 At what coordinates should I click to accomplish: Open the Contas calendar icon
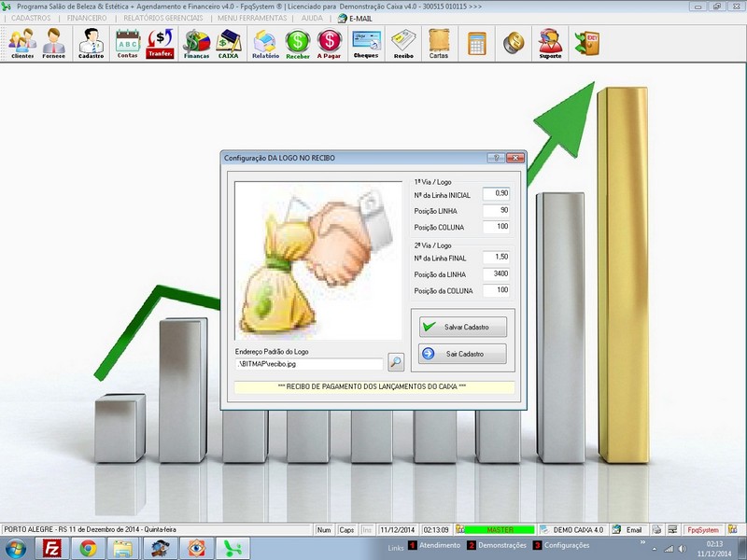point(128,43)
